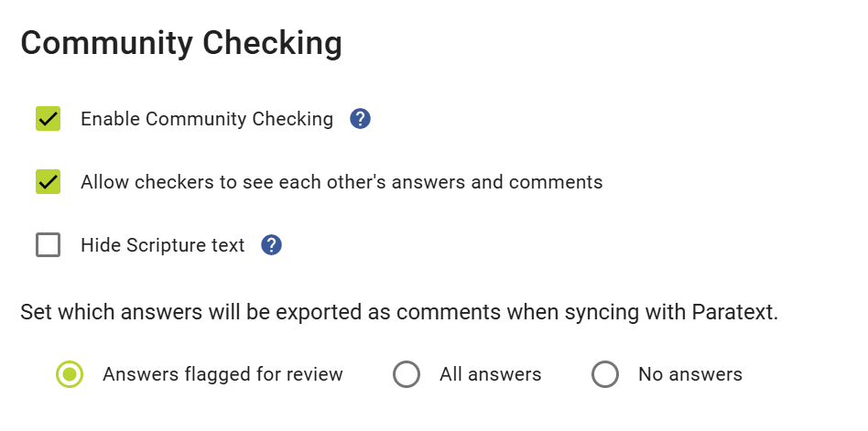Uncheck the Enable Community Checking checkbox

click(x=49, y=119)
